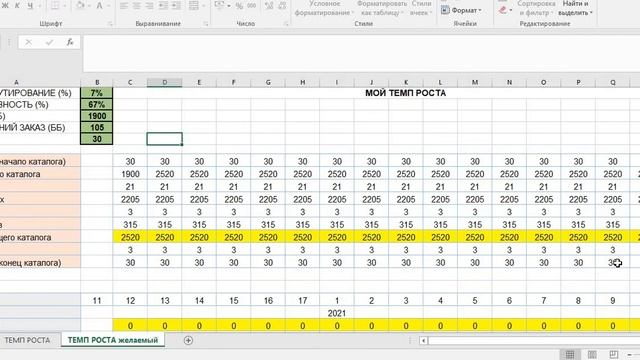640x360 pixels.
Task: Toggle underline (Ч) formatting
Action: 31,6
